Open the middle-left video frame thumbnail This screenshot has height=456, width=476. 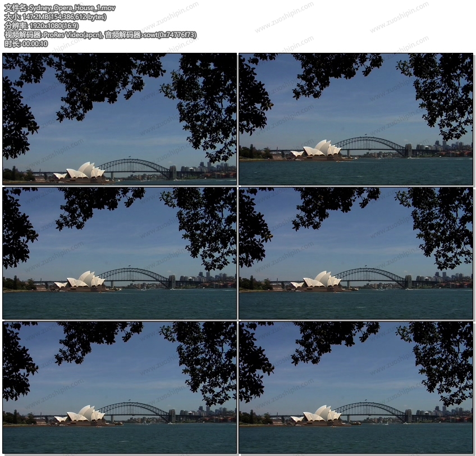pos(120,253)
